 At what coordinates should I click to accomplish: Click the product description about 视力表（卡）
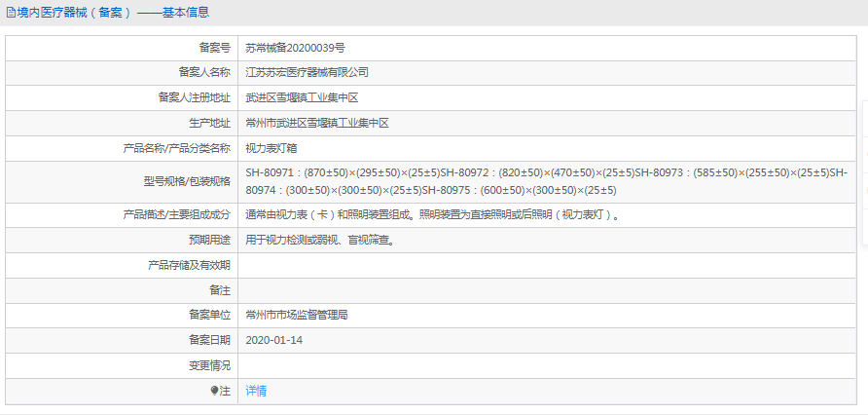pos(432,215)
